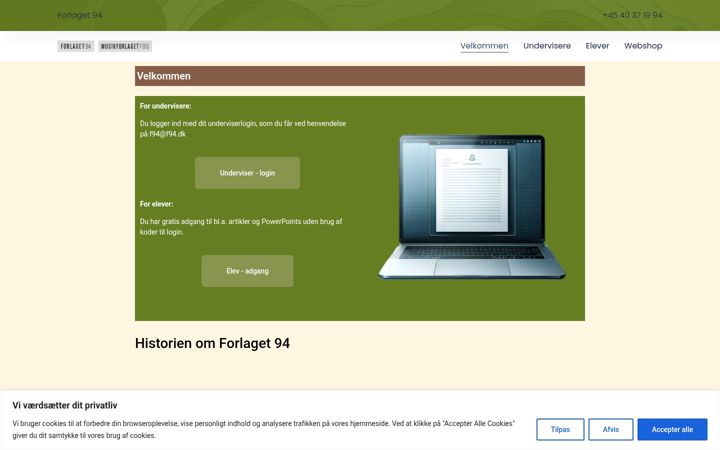This screenshot has height=450, width=720.
Task: Go to the Elever page
Action: pyautogui.click(x=597, y=46)
